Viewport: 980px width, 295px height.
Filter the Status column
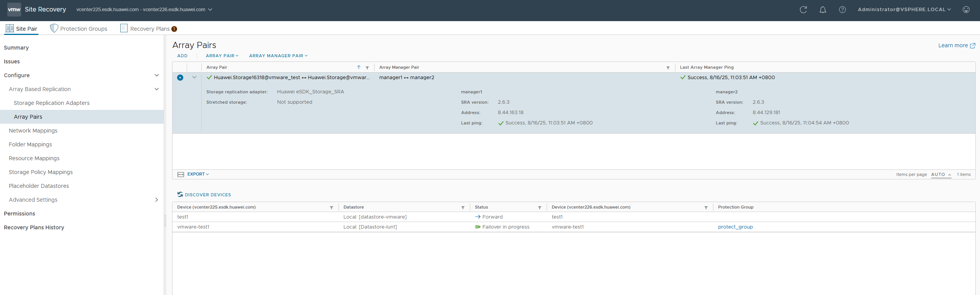[x=540, y=207]
